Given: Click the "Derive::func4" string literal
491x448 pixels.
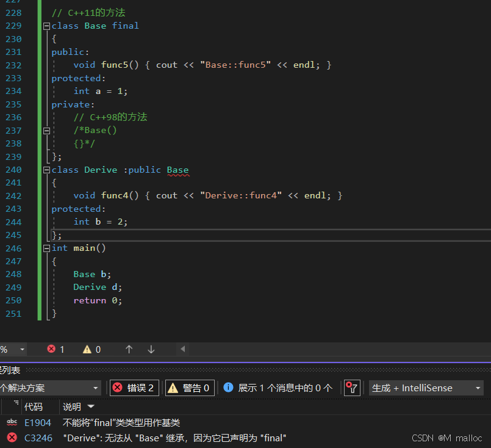Looking at the screenshot, I should pyautogui.click(x=241, y=195).
